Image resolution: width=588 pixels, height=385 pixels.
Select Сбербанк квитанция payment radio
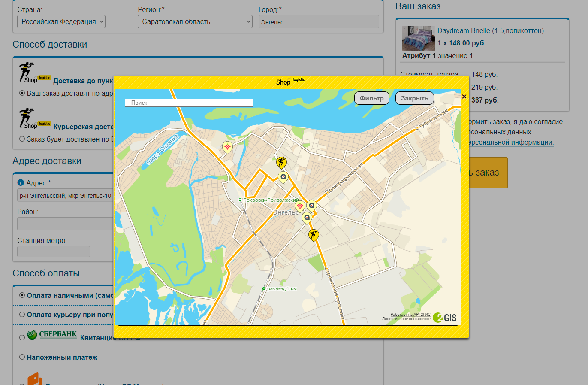tap(22, 338)
